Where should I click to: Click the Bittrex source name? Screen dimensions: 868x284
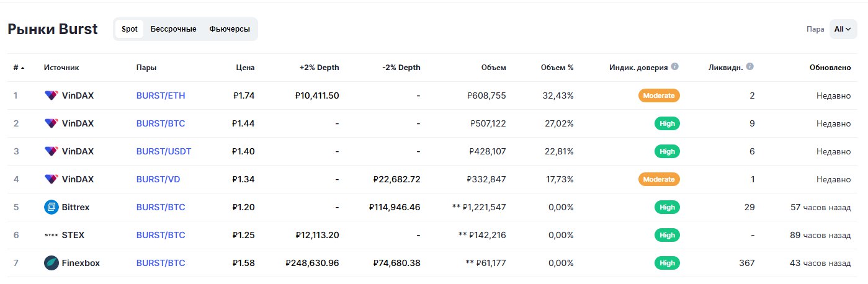coord(76,207)
